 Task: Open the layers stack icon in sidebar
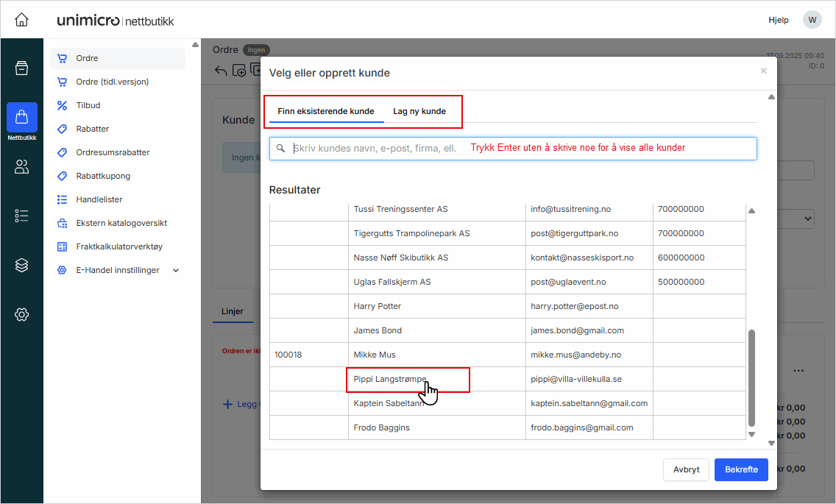point(21,265)
